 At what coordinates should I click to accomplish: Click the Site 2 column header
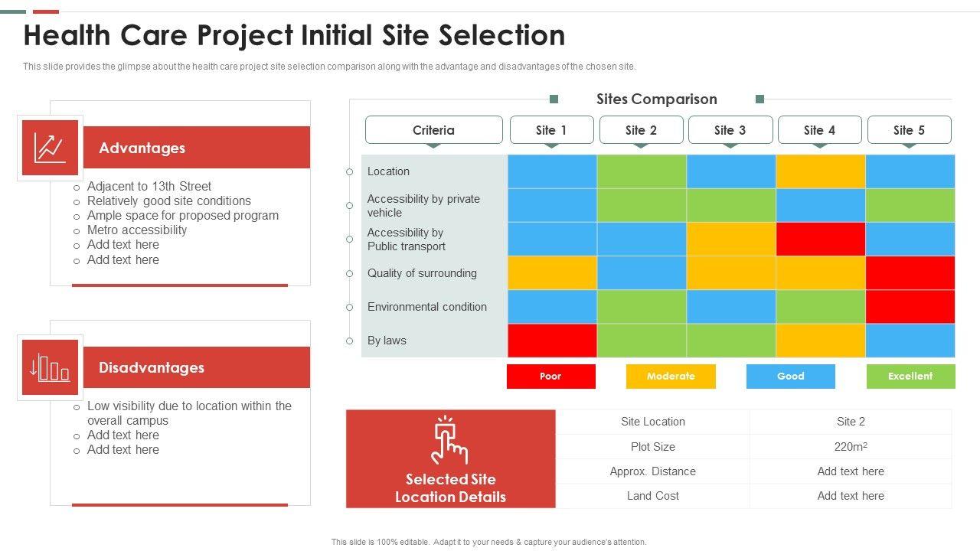(x=641, y=130)
